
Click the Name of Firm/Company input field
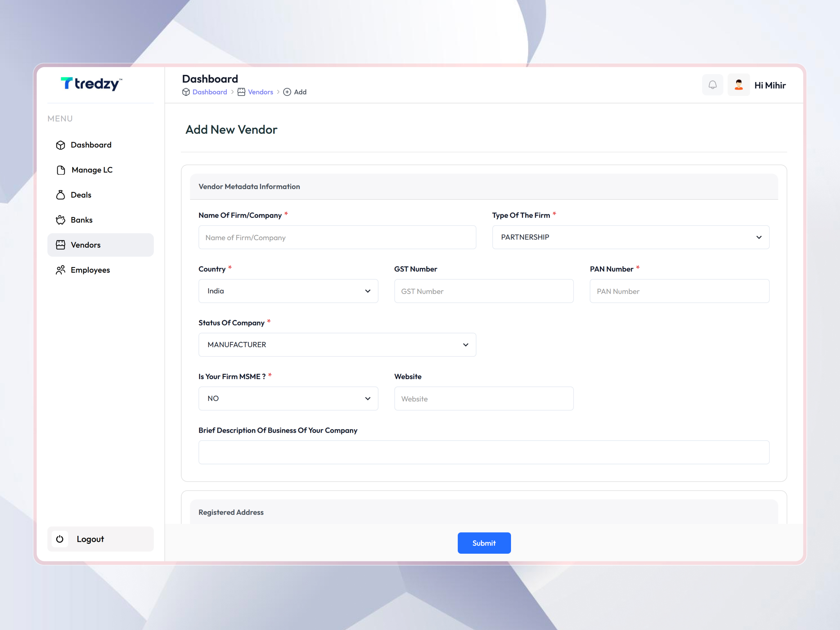point(337,237)
